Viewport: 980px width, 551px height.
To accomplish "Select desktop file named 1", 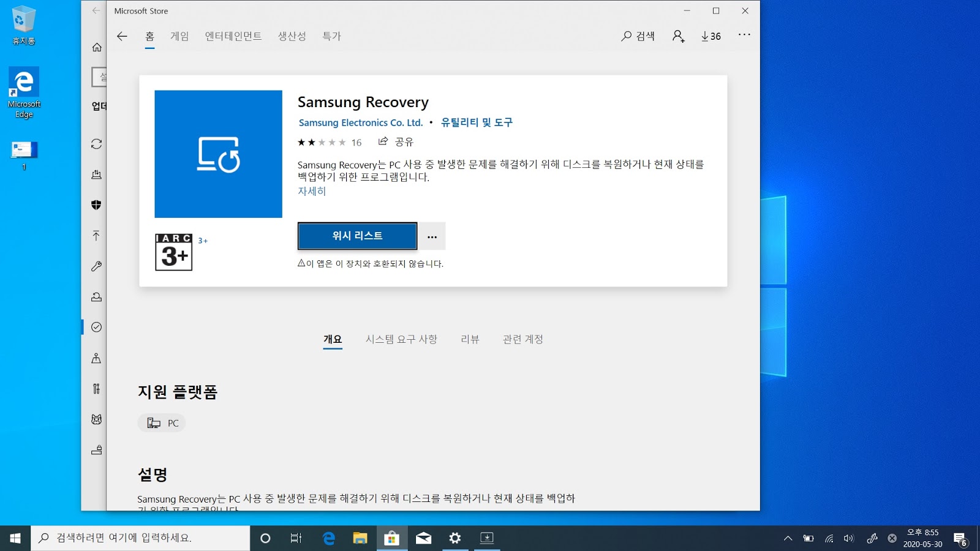I will click(x=24, y=156).
